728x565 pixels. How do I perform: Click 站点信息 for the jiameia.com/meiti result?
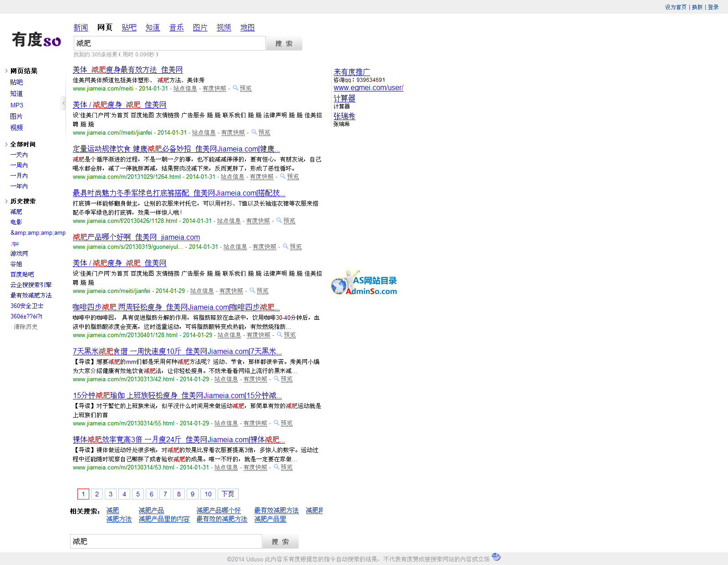pyautogui.click(x=185, y=88)
